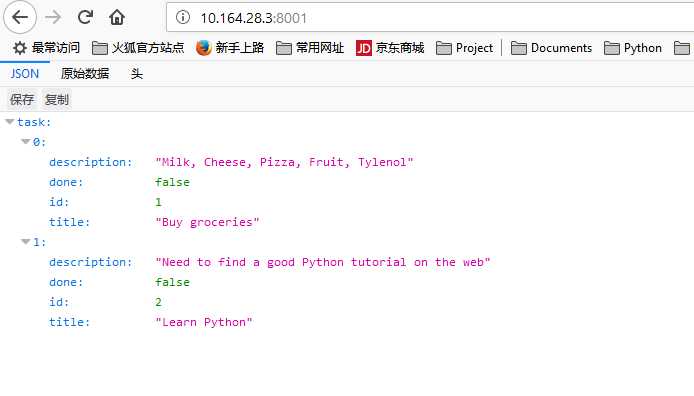Image resolution: width=694 pixels, height=396 pixels.
Task: Click the title "Learn Python"
Action: (x=204, y=322)
